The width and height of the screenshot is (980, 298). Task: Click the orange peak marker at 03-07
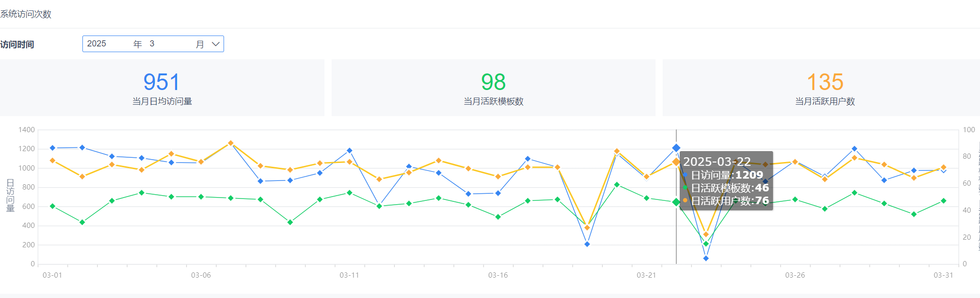tap(231, 143)
